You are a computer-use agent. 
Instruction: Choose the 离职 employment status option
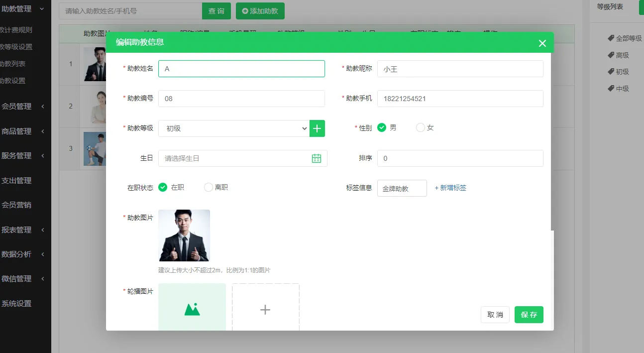[x=209, y=188]
